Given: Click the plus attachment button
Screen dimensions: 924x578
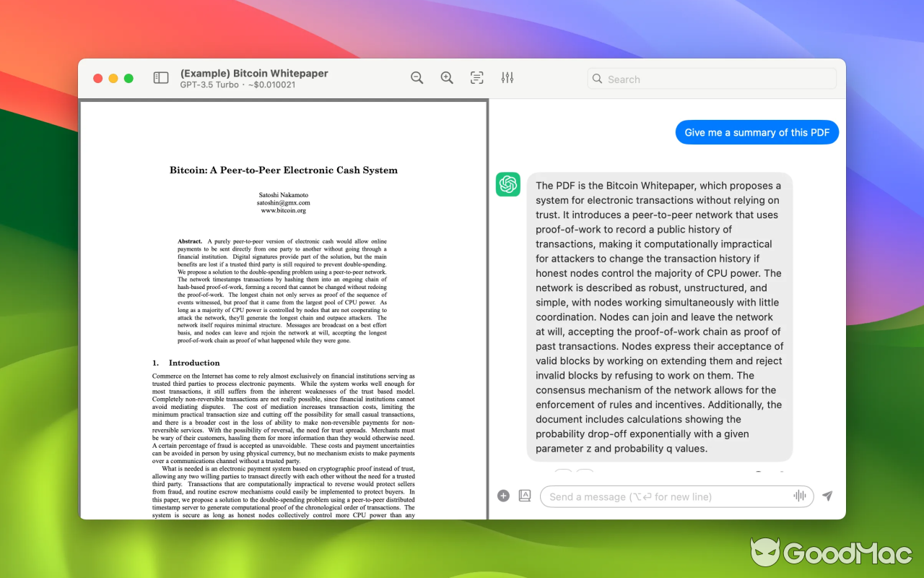Looking at the screenshot, I should [x=503, y=496].
